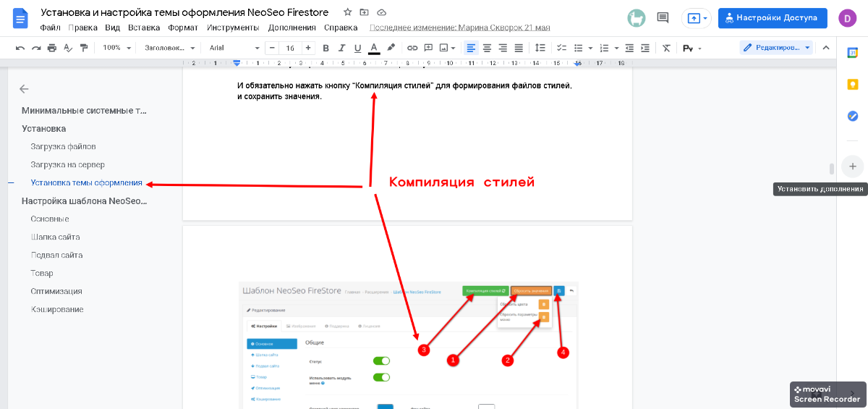The image size is (868, 409).
Task: Open Google Tasks side panel
Action: pos(853,116)
